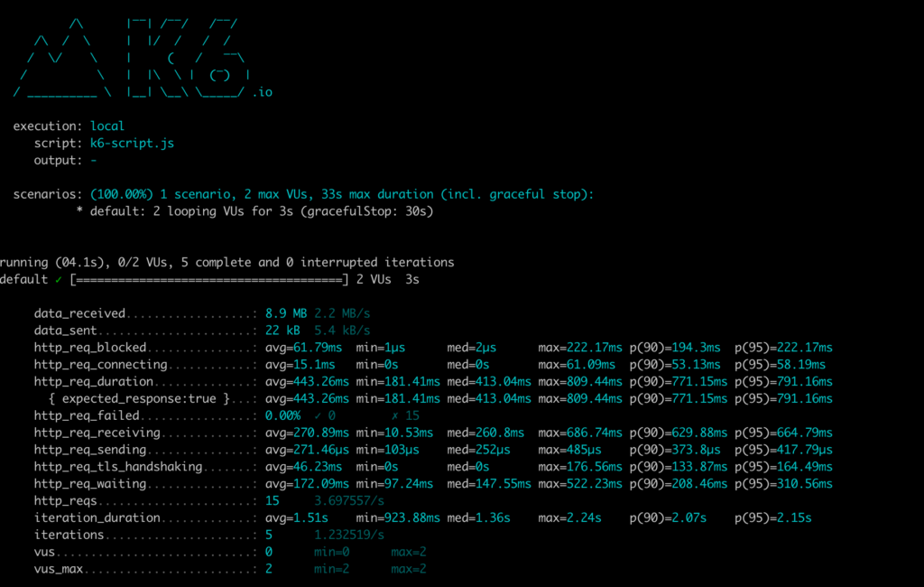Click the 'http_req_duration' metric name
Image resolution: width=924 pixels, height=587 pixels.
click(94, 382)
